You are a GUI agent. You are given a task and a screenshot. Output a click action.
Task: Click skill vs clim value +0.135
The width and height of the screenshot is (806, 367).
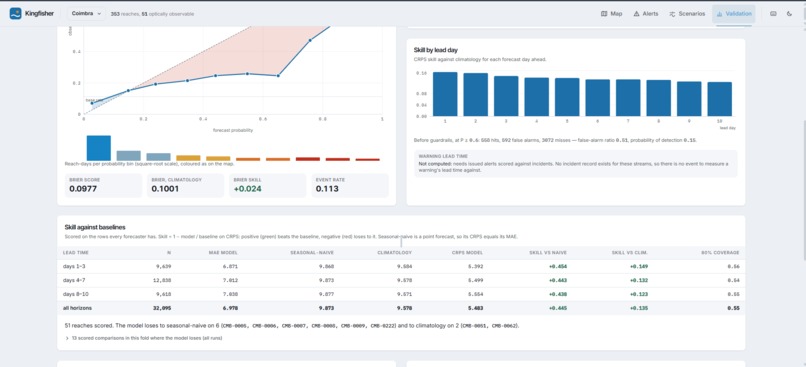(639, 308)
